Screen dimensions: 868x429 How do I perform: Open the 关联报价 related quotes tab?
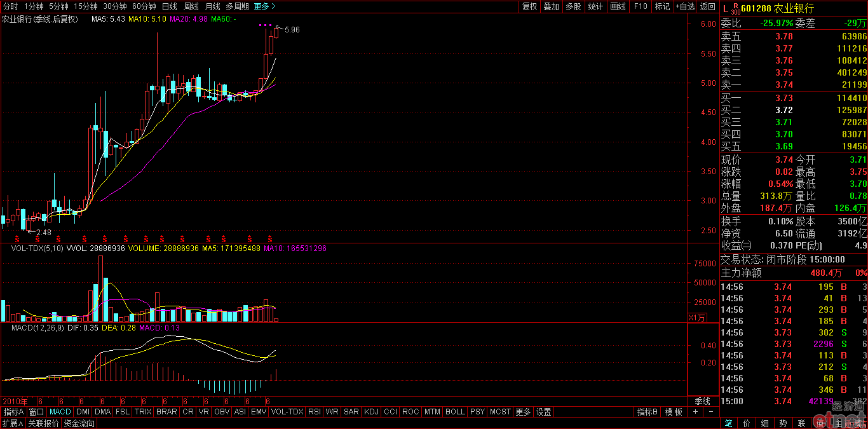(x=43, y=423)
